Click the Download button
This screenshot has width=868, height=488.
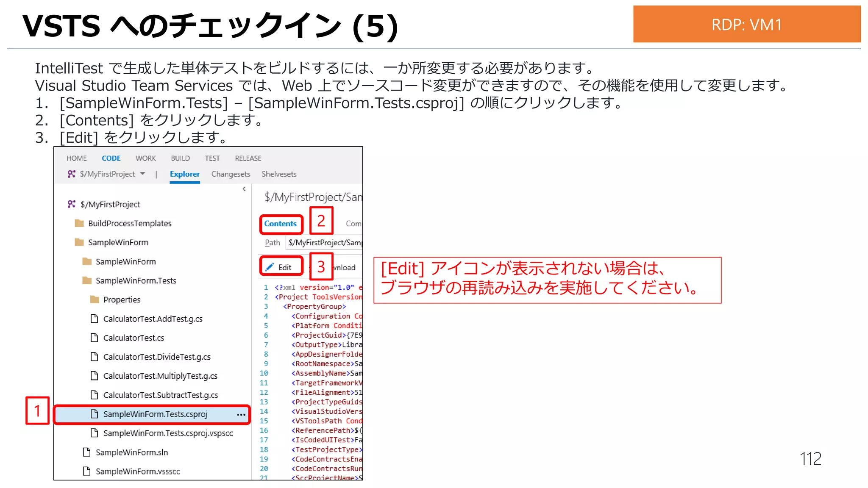click(x=344, y=268)
